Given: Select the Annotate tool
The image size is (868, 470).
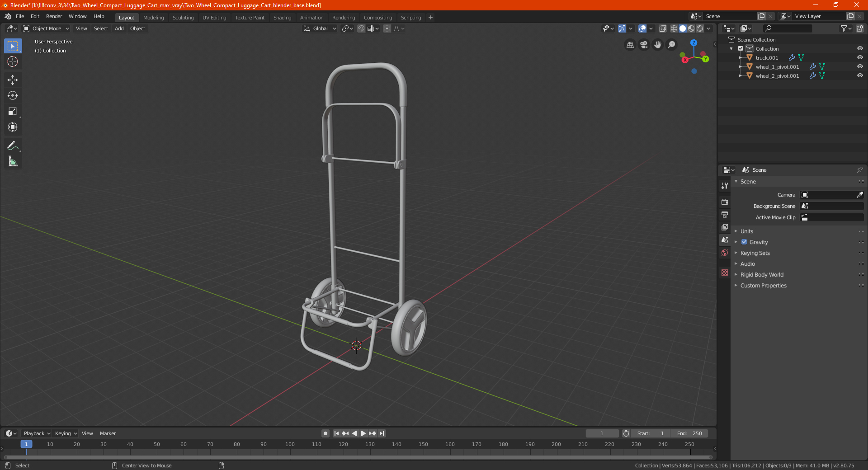Looking at the screenshot, I should coord(13,146).
